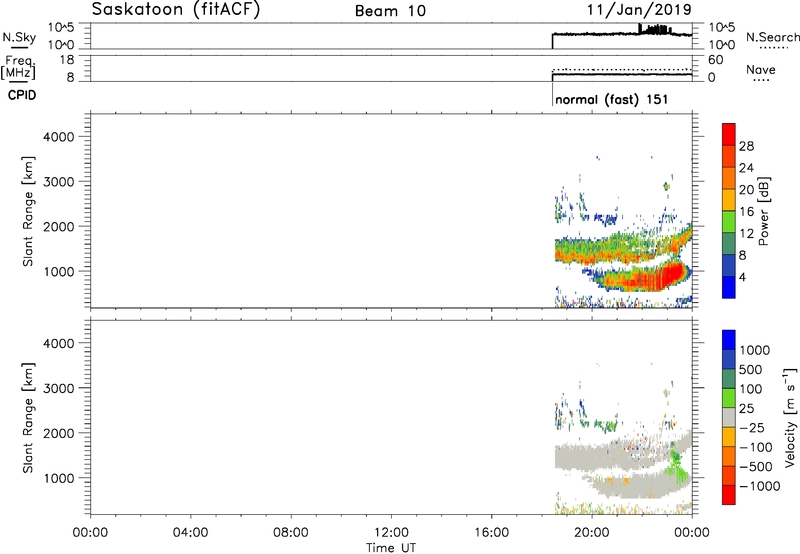Click the noise trace spikes in N.Sky panel
Viewport: 800px width, 554px height.
pos(655,29)
